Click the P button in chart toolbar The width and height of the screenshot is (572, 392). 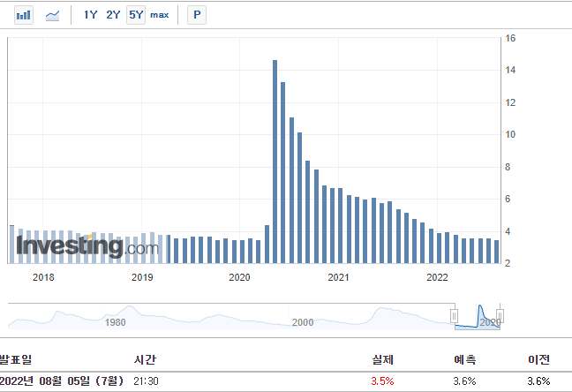(197, 15)
